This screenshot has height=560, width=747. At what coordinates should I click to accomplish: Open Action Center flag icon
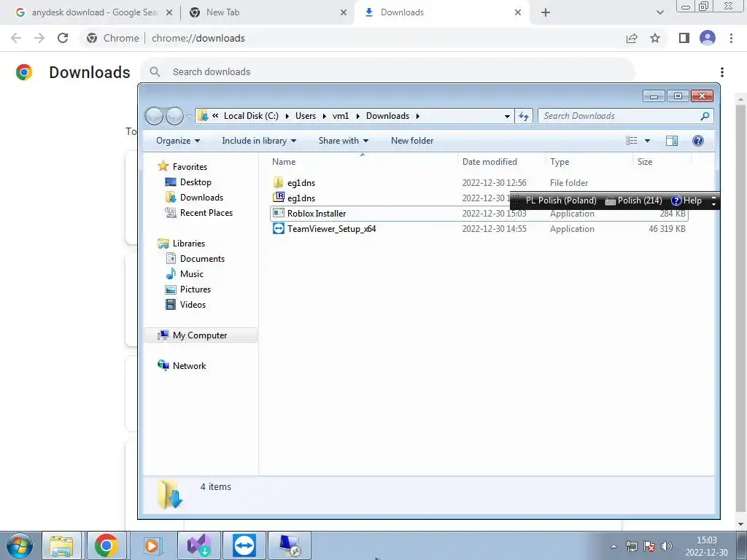(649, 546)
